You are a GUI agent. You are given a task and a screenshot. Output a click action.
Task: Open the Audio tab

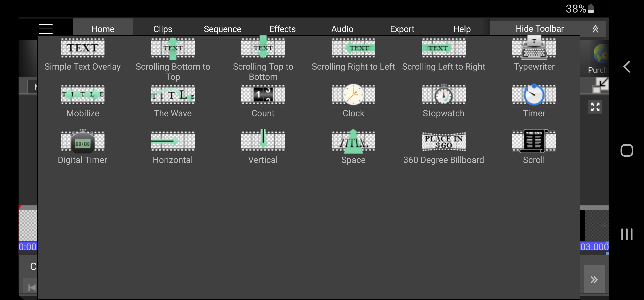pos(342,29)
